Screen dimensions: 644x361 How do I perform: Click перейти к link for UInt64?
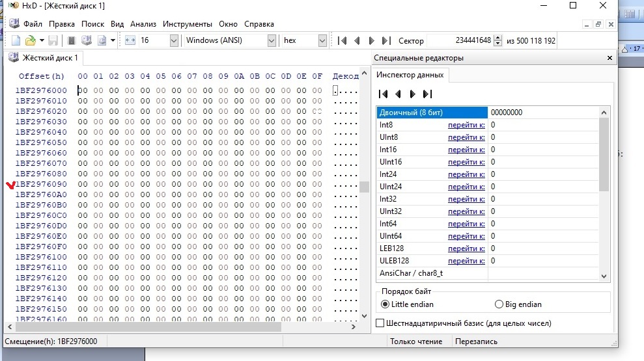[466, 236]
